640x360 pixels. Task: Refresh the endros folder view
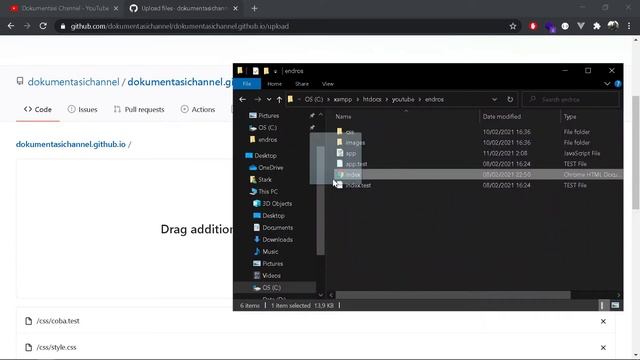(510, 99)
